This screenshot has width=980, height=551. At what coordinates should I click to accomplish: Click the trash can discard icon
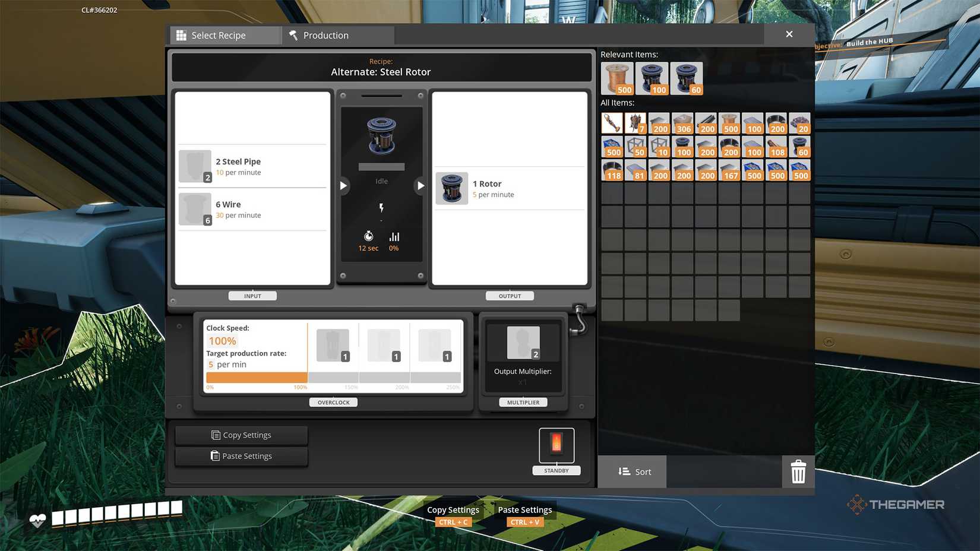[x=798, y=472]
